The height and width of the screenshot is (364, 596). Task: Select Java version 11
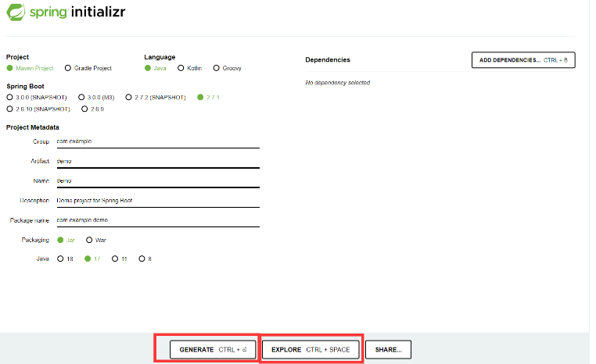[x=120, y=259]
